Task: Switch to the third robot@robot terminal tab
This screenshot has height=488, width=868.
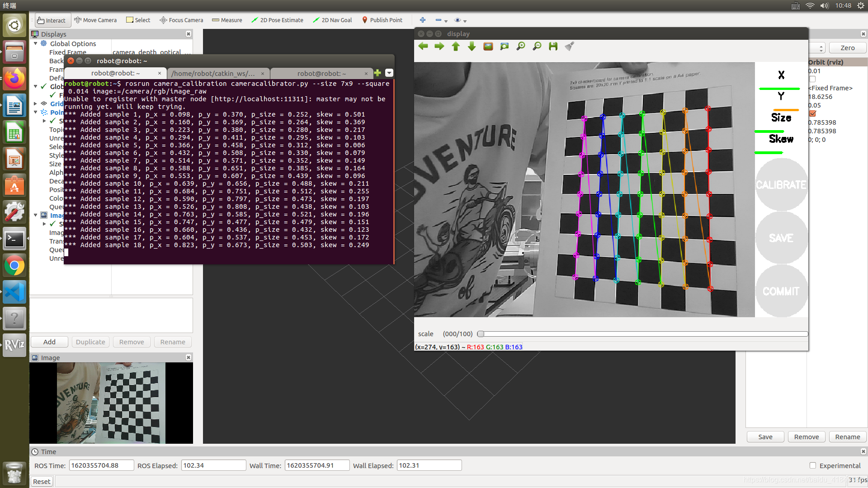Action: (321, 73)
